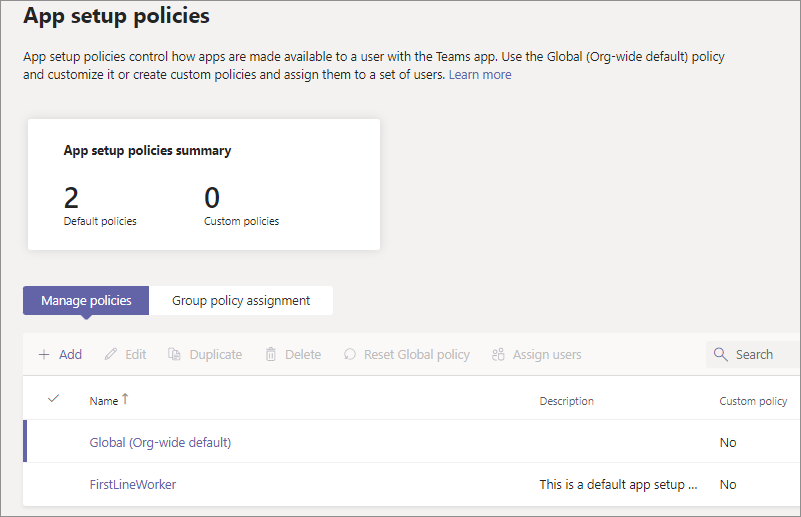The image size is (801, 517).
Task: Click the Custom policies count of 0
Action: coord(212,198)
